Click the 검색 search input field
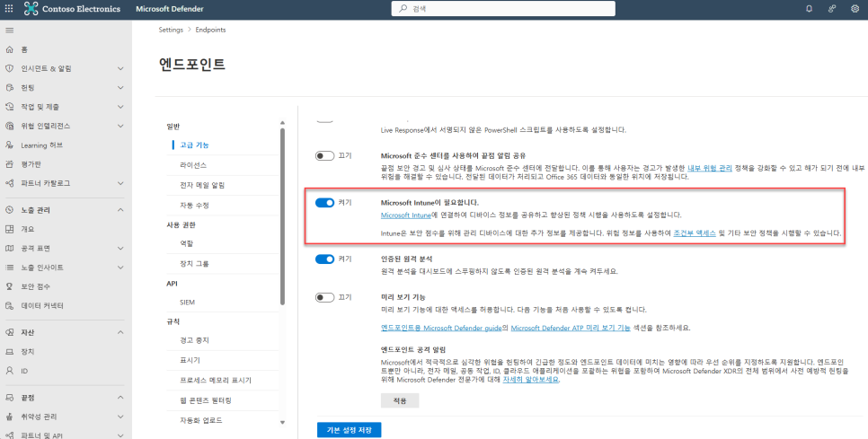 (503, 9)
